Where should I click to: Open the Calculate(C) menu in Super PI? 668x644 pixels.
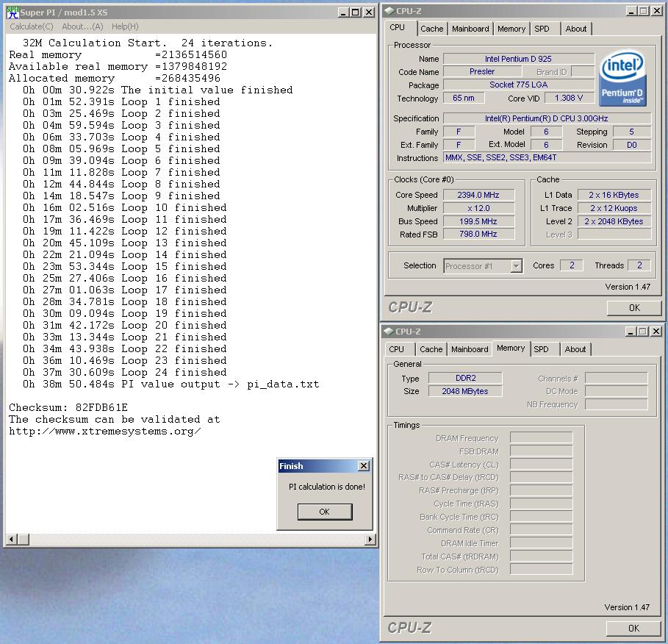[x=32, y=26]
